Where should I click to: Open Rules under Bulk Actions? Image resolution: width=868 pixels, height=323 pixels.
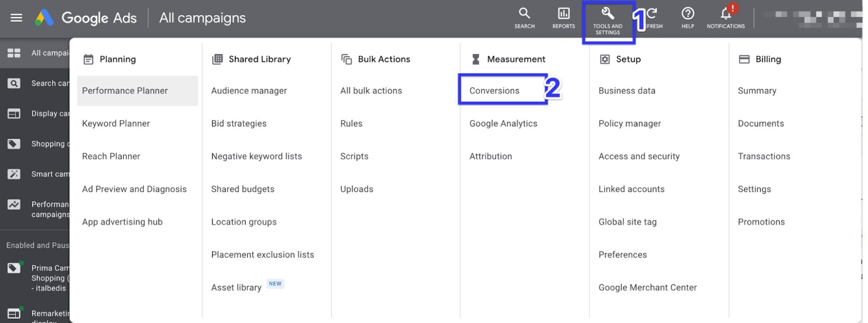pyautogui.click(x=351, y=124)
